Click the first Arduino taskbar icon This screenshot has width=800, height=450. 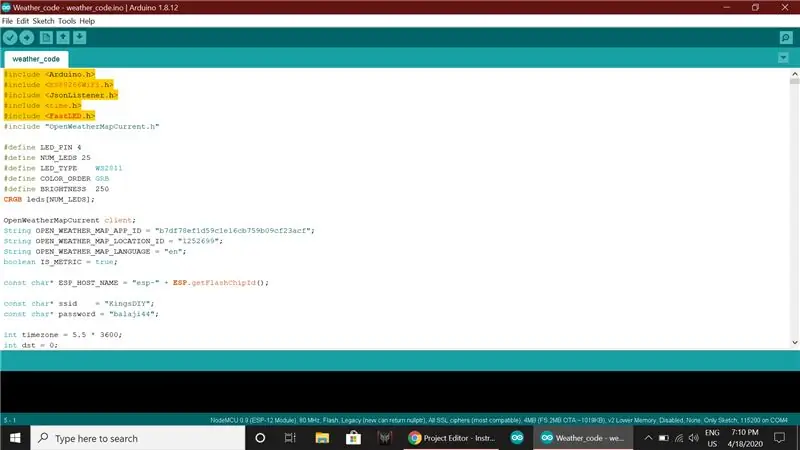click(x=517, y=438)
